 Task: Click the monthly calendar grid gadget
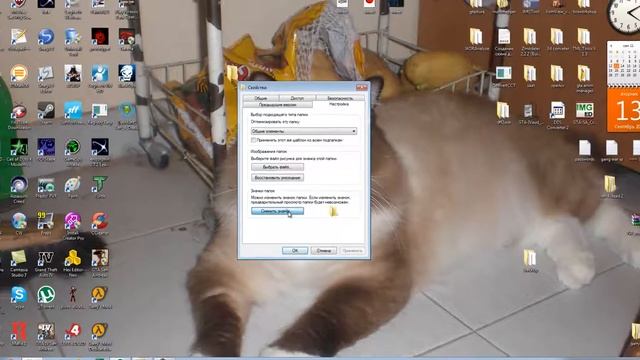point(624,63)
